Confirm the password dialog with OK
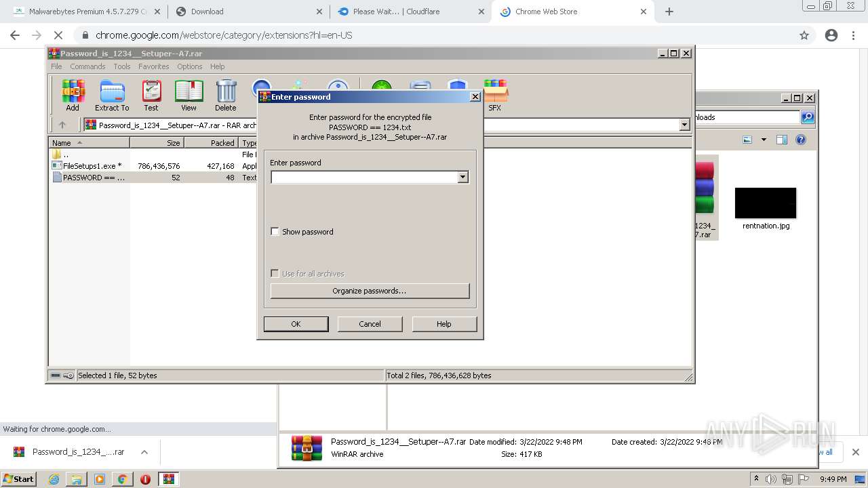The image size is (868, 488). pos(296,324)
